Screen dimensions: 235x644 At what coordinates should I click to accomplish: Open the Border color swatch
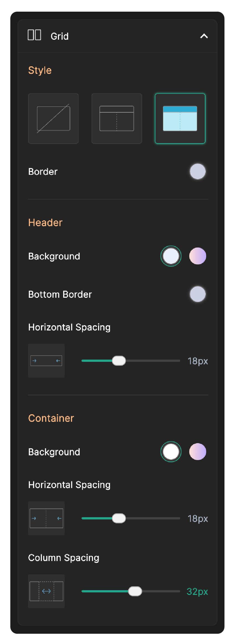click(x=198, y=171)
